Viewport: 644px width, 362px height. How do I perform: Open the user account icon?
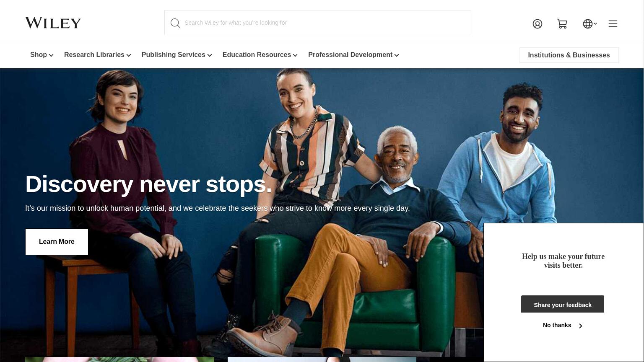[x=538, y=24]
